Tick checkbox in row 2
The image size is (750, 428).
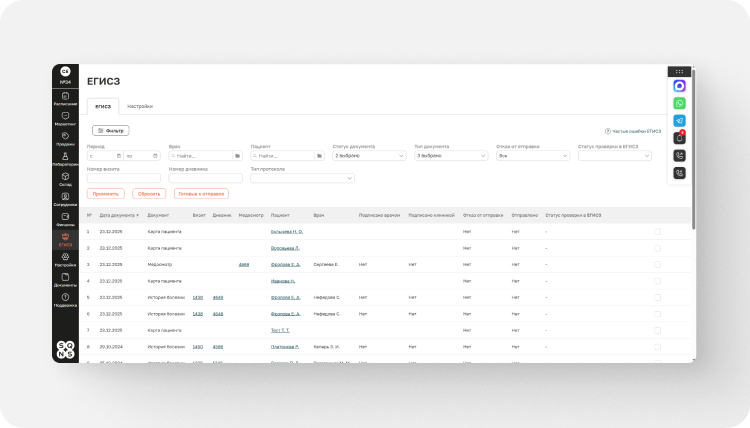[657, 248]
